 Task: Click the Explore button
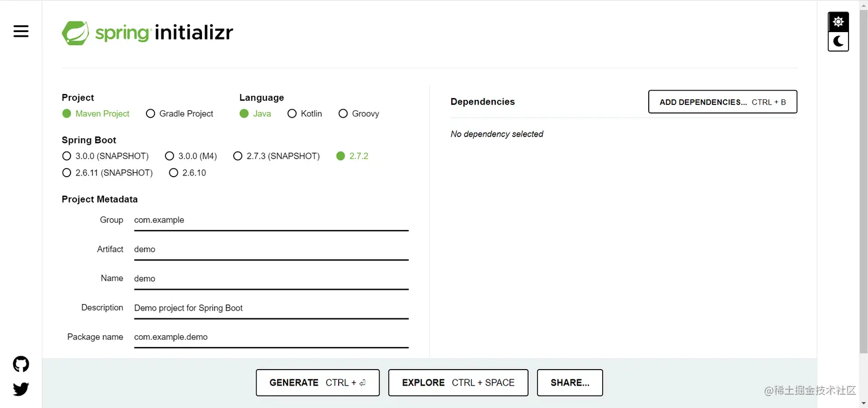(458, 383)
